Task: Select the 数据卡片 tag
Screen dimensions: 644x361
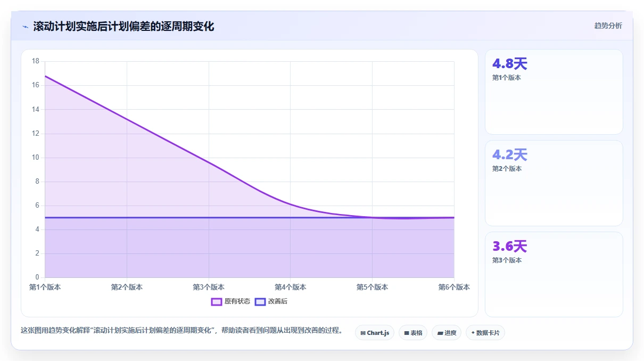Action: click(x=485, y=333)
